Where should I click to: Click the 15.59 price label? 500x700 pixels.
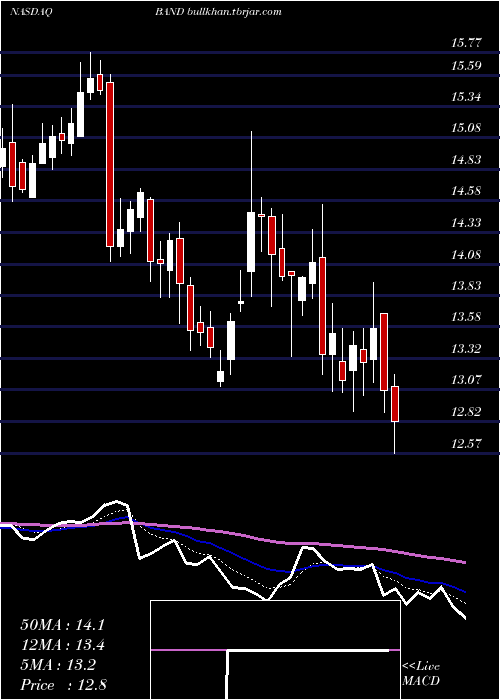point(467,66)
